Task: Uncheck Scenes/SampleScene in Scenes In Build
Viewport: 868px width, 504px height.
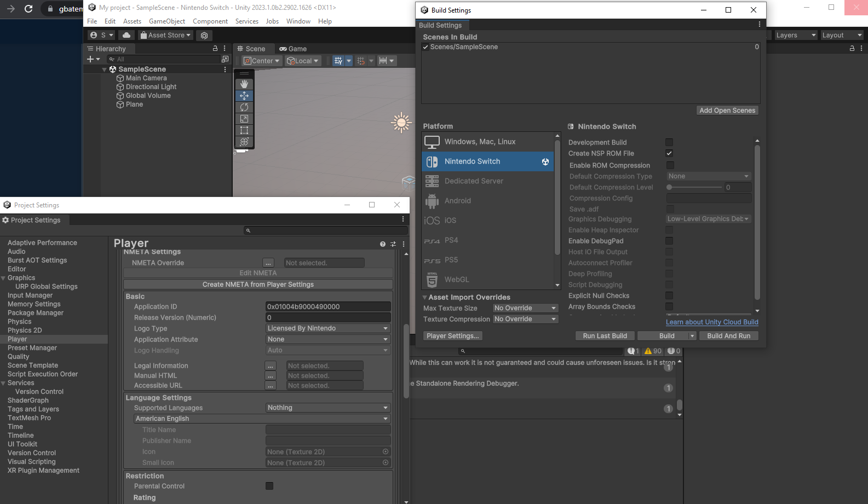Action: [426, 47]
